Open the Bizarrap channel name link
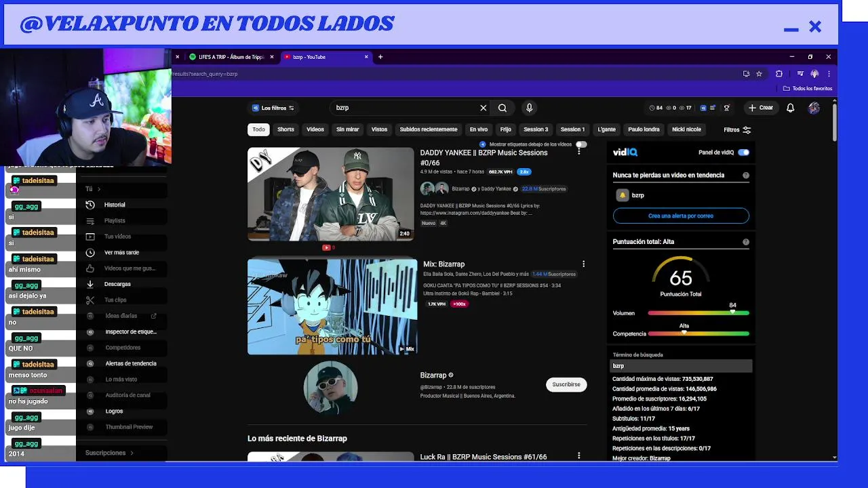The height and width of the screenshot is (488, 868). [433, 375]
